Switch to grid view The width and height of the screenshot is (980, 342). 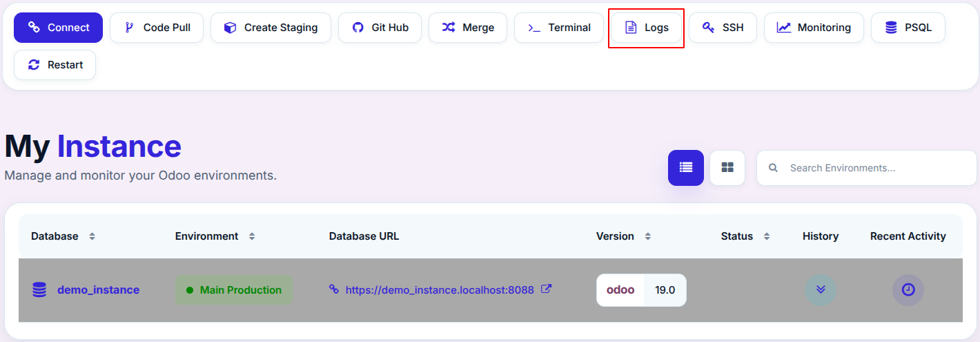pos(727,168)
